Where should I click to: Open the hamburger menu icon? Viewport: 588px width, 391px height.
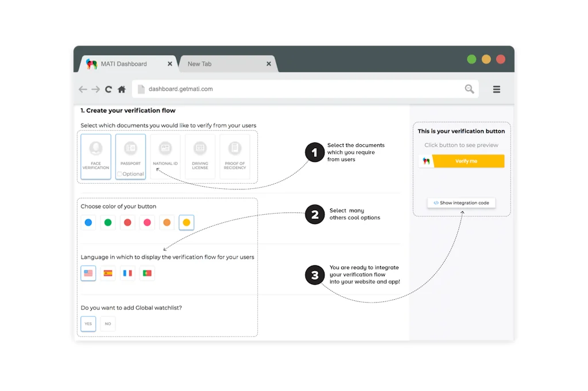tap(497, 89)
